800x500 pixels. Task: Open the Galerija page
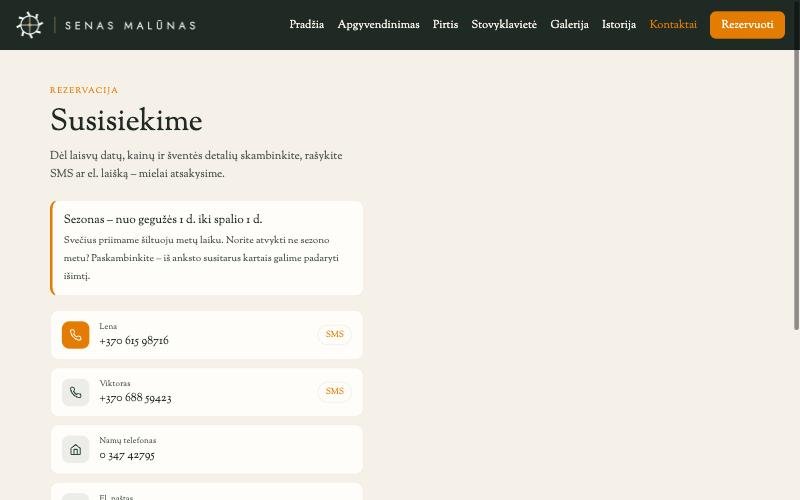tap(569, 24)
